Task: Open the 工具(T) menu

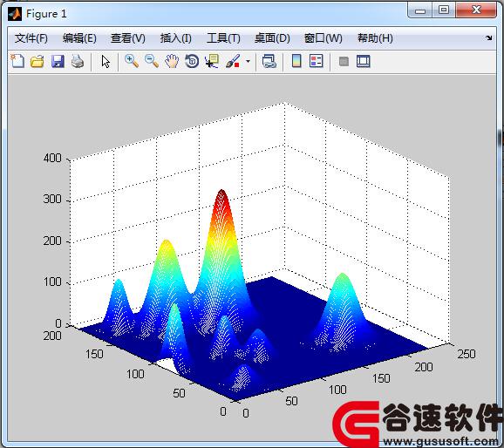Action: pyautogui.click(x=223, y=38)
